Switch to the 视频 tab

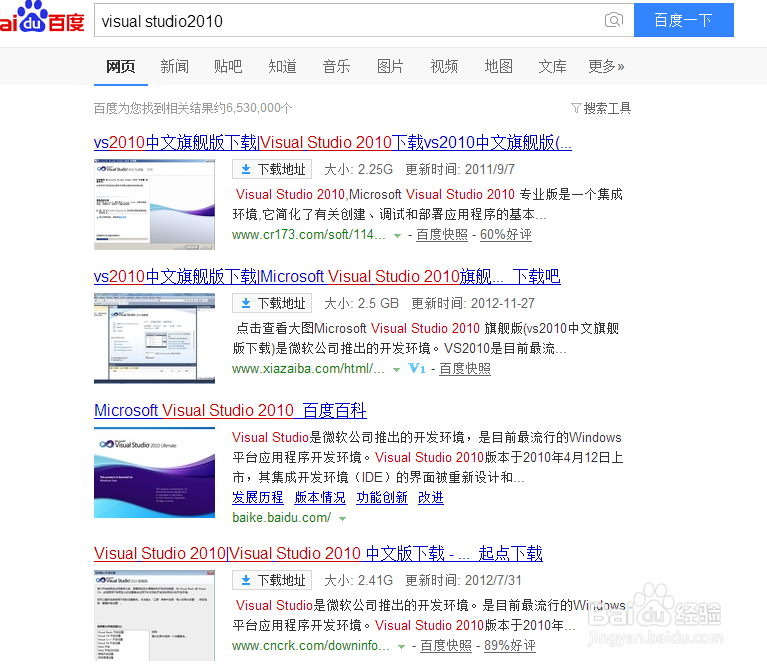444,66
